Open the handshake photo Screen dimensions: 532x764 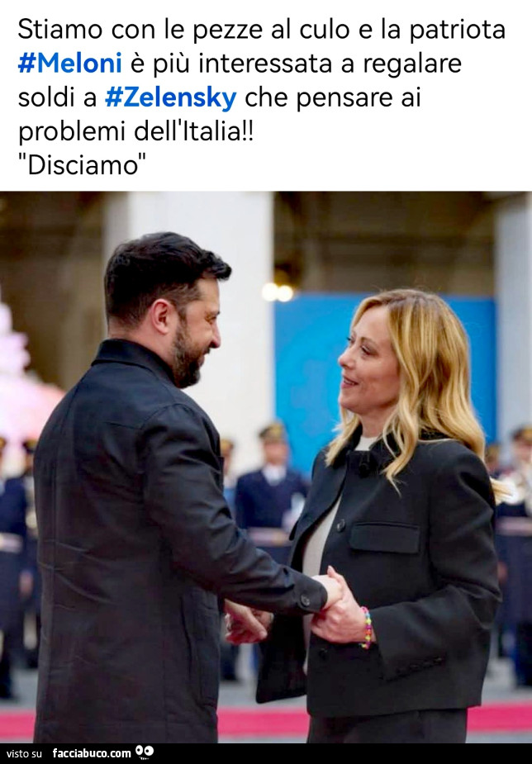pos(266,467)
